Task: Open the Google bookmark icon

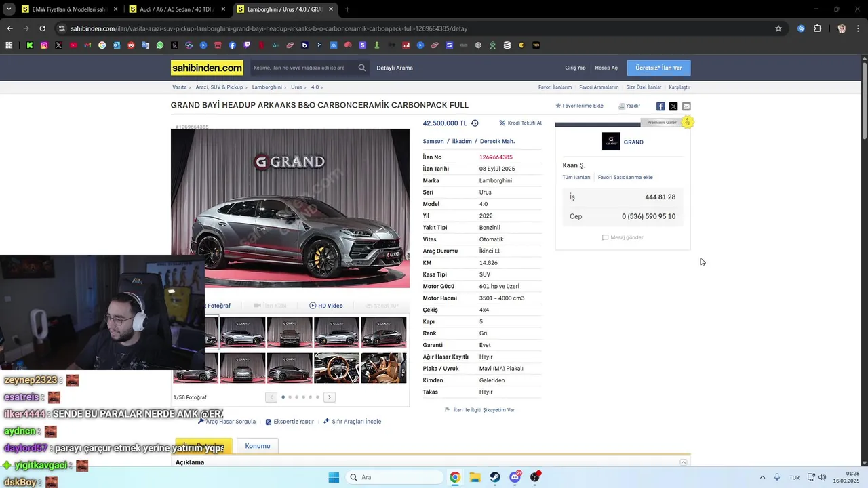Action: (102, 45)
